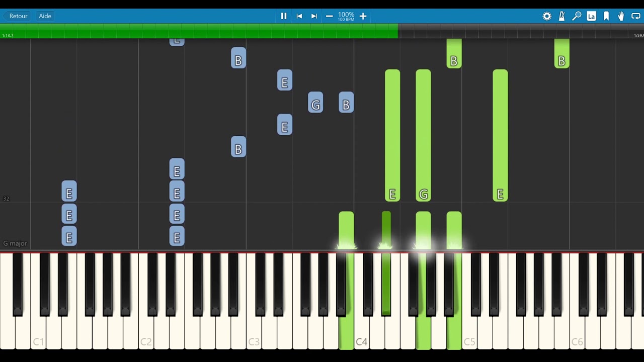Open the zoom magnifier tool
Viewport: 644px width, 362px height.
tap(577, 16)
